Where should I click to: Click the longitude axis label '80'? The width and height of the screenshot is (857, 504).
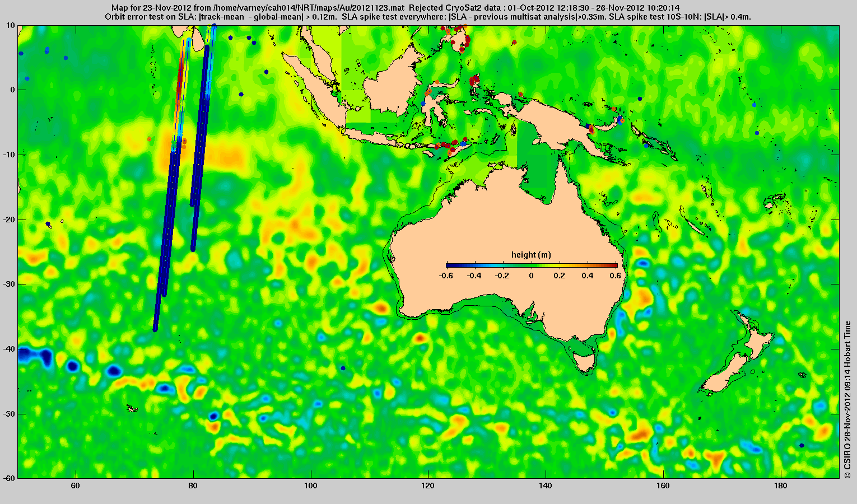(x=193, y=486)
